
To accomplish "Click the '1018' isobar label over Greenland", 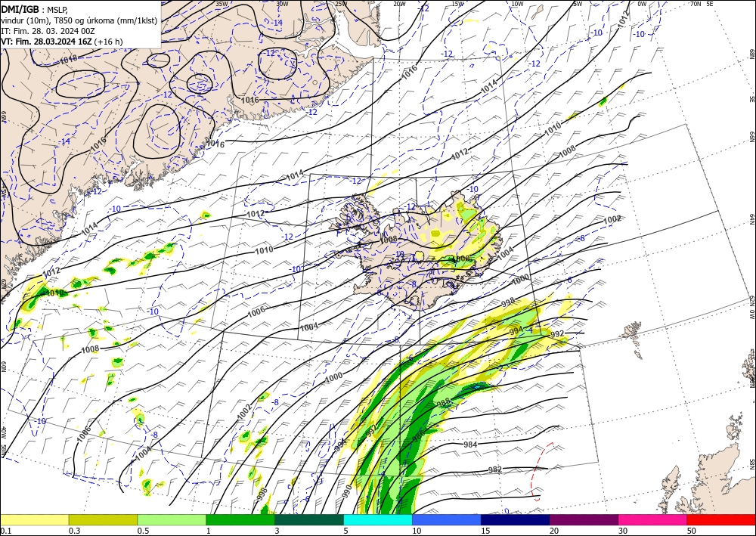I will (69, 60).
